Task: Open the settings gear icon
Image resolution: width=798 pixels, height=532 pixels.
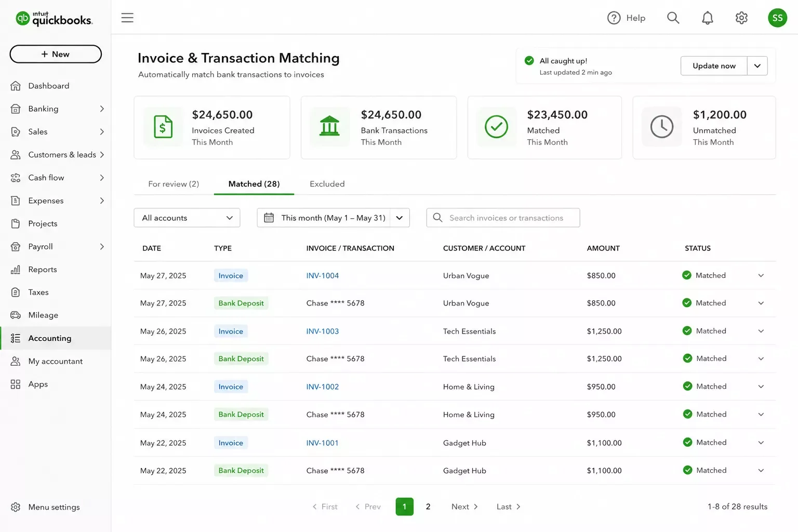Action: (741, 18)
